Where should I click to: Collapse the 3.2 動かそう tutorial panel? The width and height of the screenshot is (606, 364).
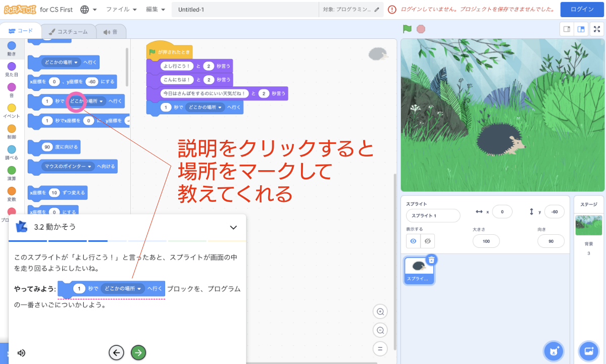(x=233, y=227)
